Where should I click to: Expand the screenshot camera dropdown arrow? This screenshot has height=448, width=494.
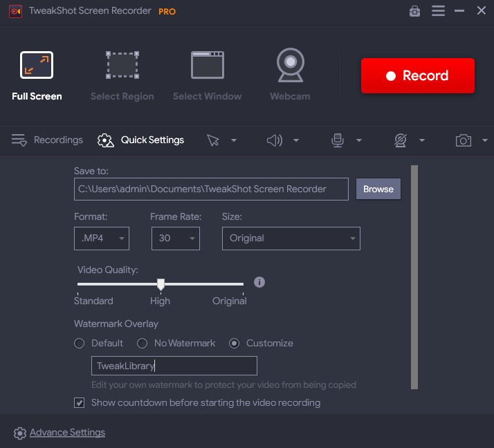(485, 140)
